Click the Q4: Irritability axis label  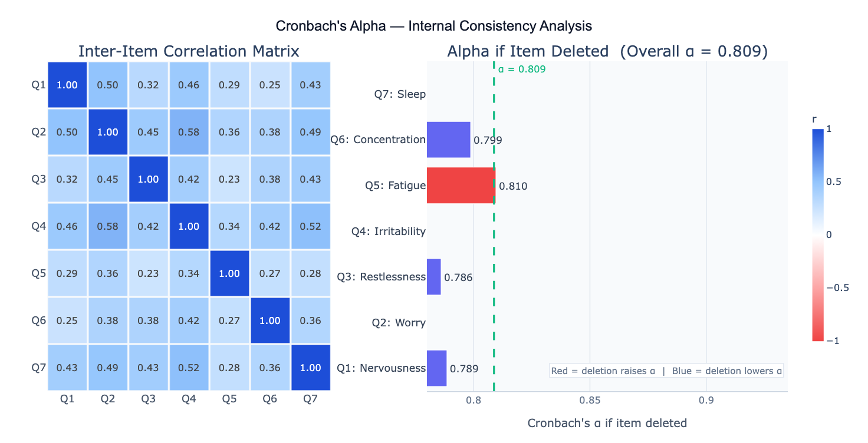point(389,232)
